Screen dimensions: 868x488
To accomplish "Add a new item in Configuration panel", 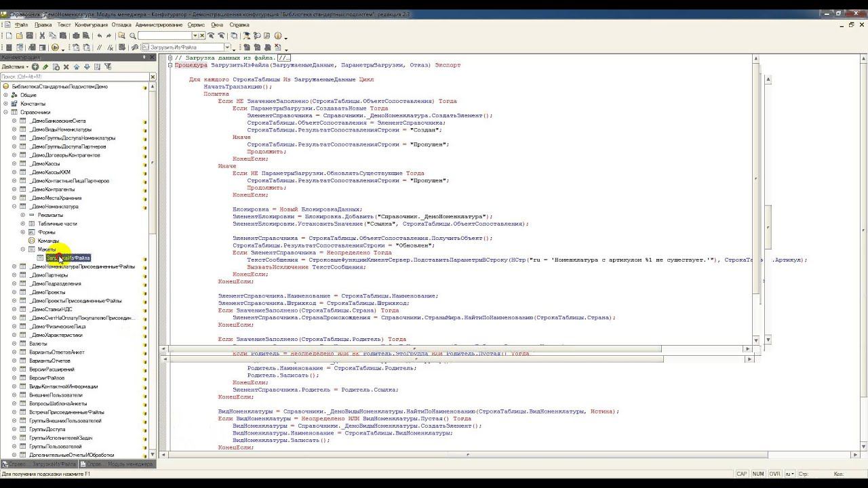I will [35, 66].
